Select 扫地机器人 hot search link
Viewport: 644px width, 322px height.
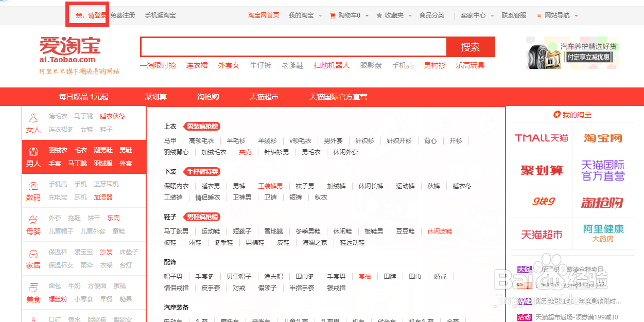click(x=332, y=65)
